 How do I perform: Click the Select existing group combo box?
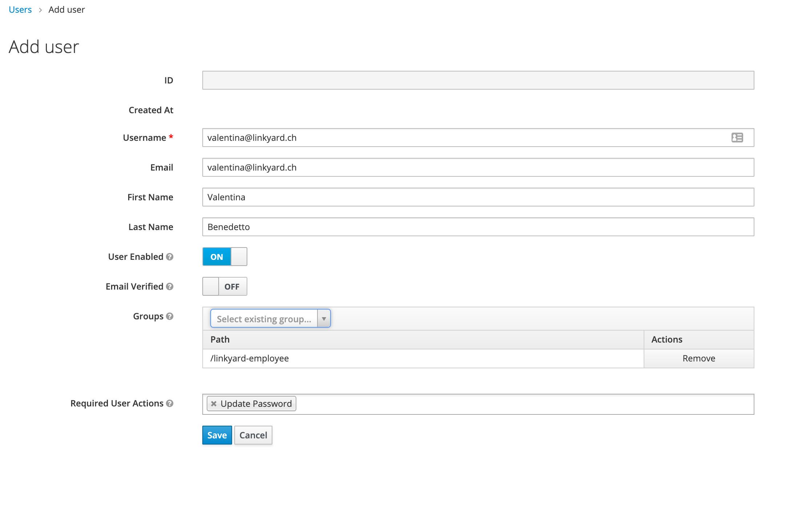click(264, 319)
